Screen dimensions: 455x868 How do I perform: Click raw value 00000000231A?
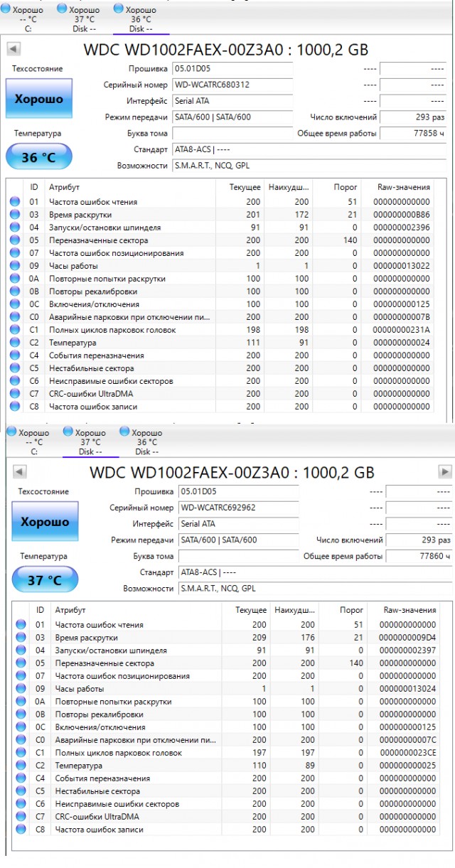(x=402, y=330)
